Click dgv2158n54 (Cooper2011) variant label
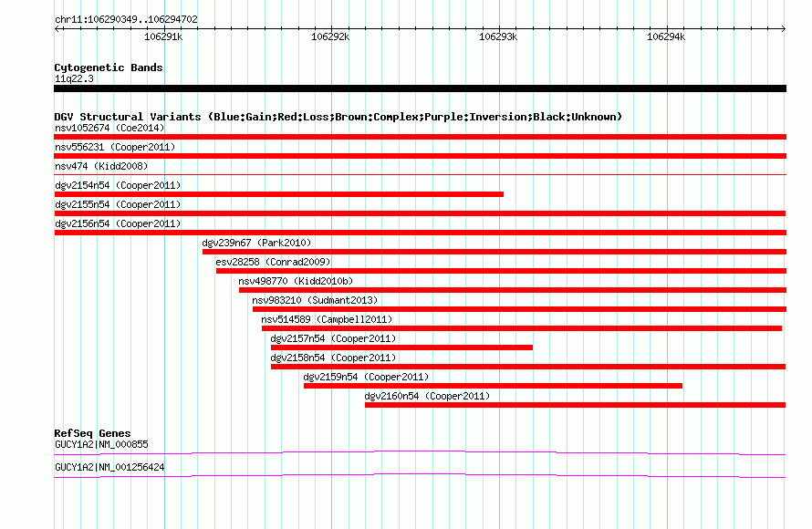This screenshot has width=812, height=529. click(x=333, y=358)
